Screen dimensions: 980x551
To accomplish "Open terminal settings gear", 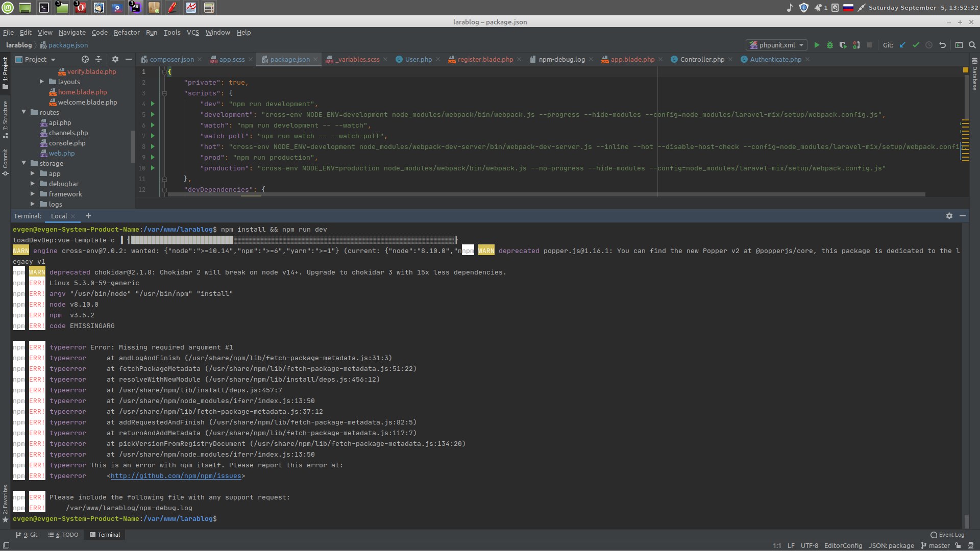I will click(949, 216).
